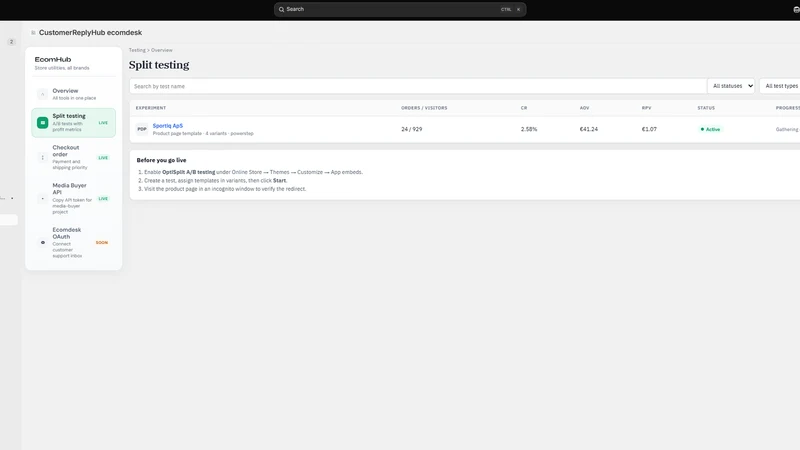Click the LIVE badge next to Media Buyer API

pos(103,198)
